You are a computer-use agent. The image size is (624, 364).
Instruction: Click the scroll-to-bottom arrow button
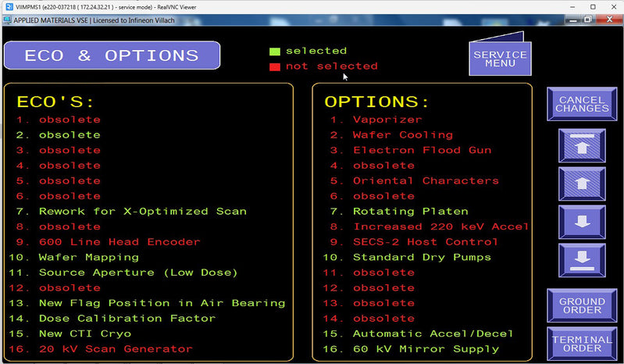[x=582, y=260]
